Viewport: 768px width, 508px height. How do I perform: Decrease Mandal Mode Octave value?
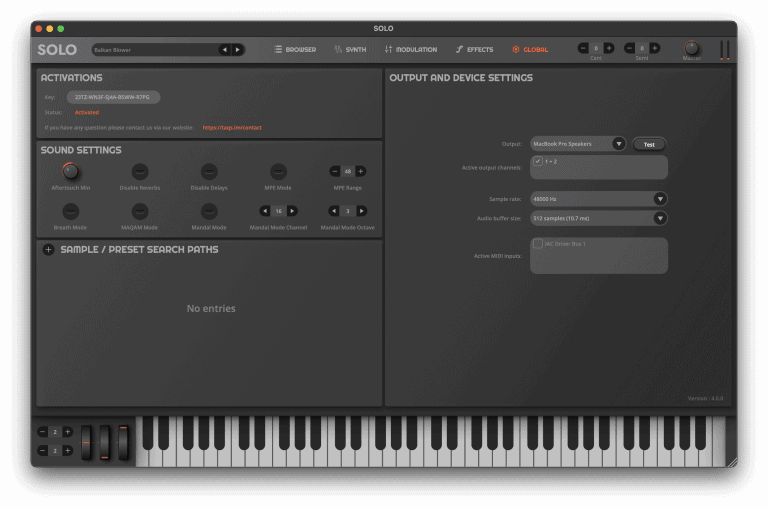point(335,211)
